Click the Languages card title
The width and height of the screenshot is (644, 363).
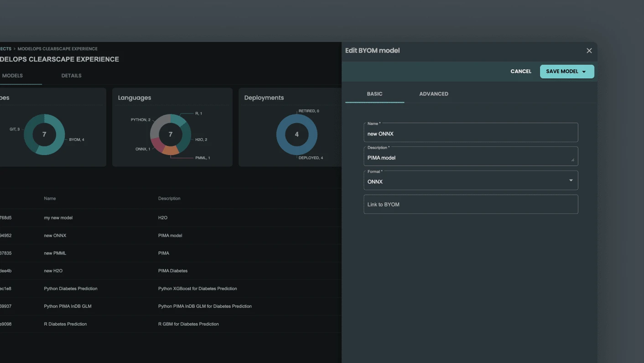pos(135,98)
